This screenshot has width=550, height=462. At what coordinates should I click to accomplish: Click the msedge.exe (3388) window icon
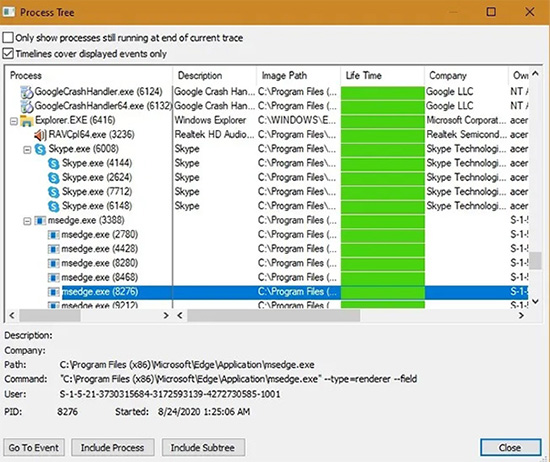point(40,221)
